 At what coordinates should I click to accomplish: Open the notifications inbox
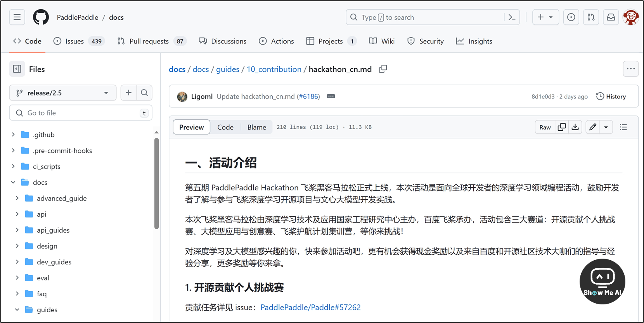[x=611, y=17]
